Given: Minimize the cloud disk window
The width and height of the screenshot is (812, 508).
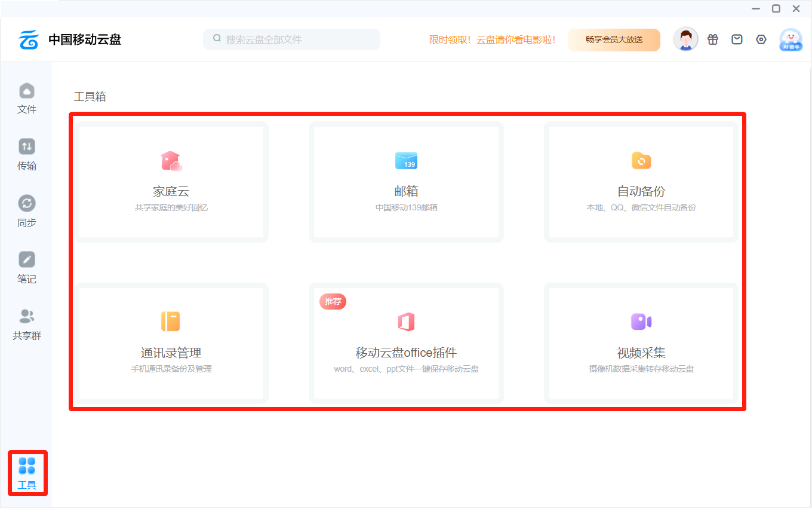Looking at the screenshot, I should coord(756,8).
